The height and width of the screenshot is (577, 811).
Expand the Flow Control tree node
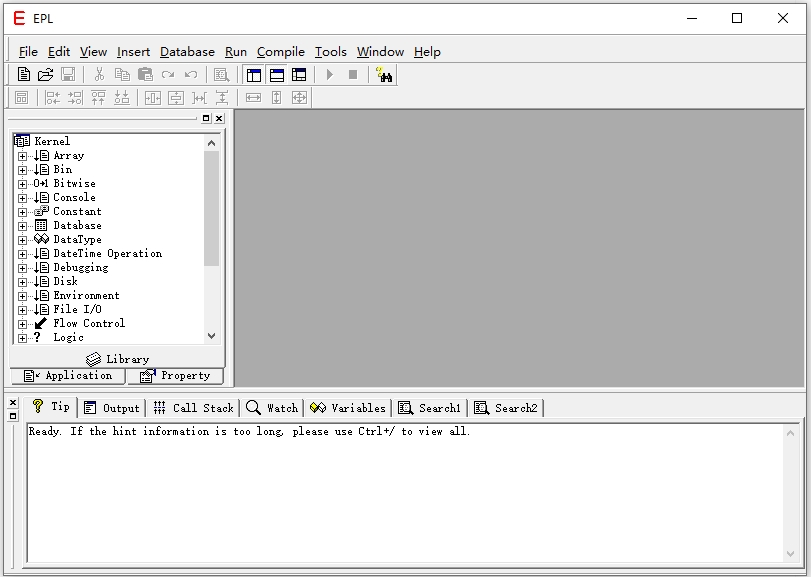click(x=22, y=324)
